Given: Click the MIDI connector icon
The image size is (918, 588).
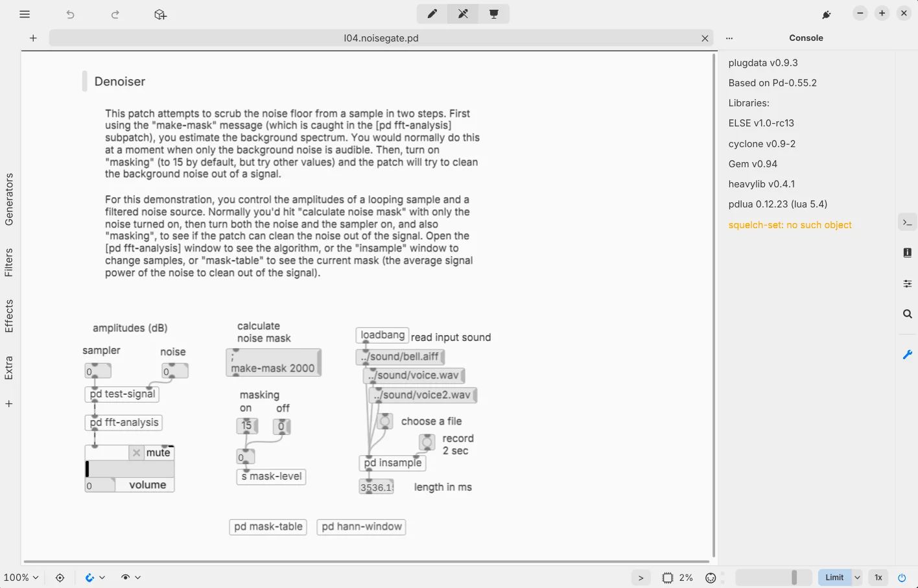Looking at the screenshot, I should (711, 578).
